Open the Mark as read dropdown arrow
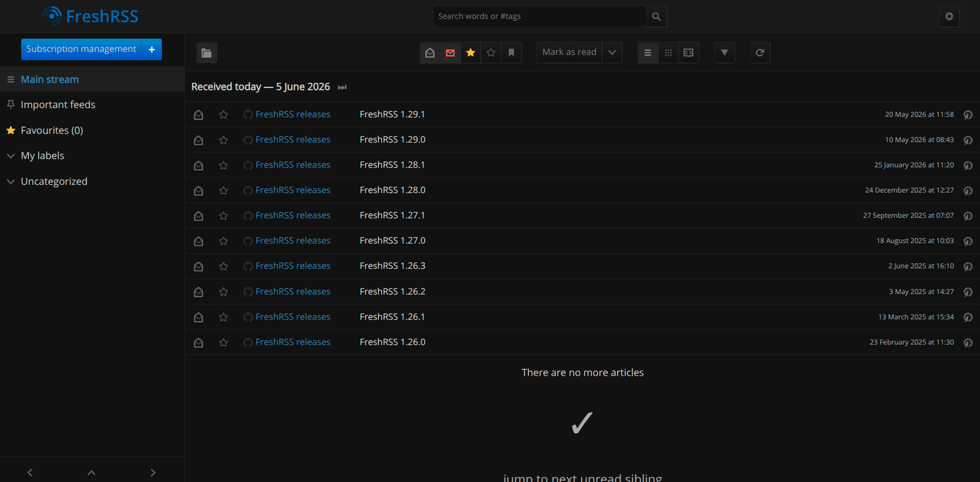The height and width of the screenshot is (482, 980). 612,53
